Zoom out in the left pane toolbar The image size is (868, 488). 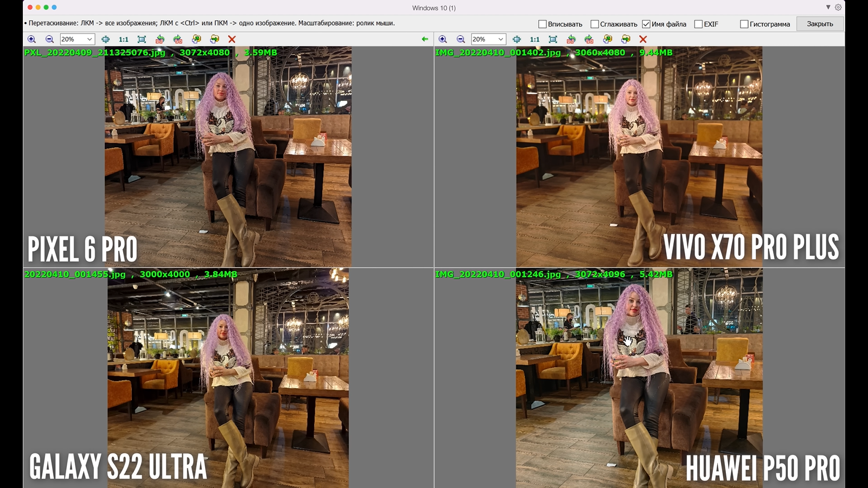click(49, 39)
